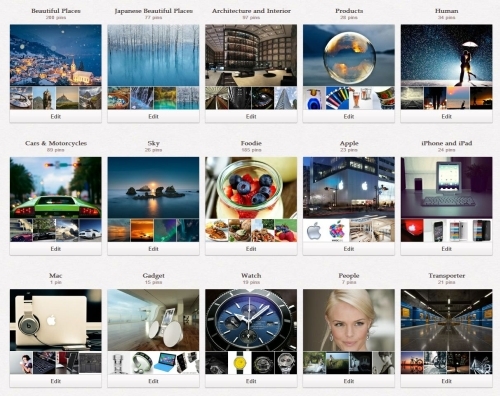
Task: Open green Lamborghini cover image
Action: click(56, 187)
